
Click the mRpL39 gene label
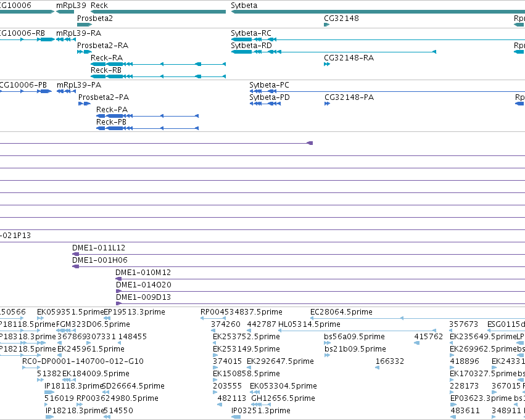coord(71,6)
